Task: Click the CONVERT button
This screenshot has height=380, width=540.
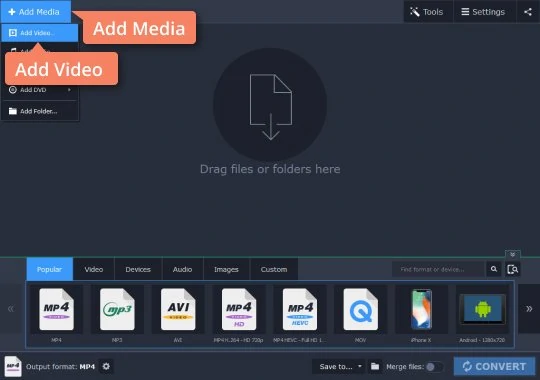Action: (495, 366)
